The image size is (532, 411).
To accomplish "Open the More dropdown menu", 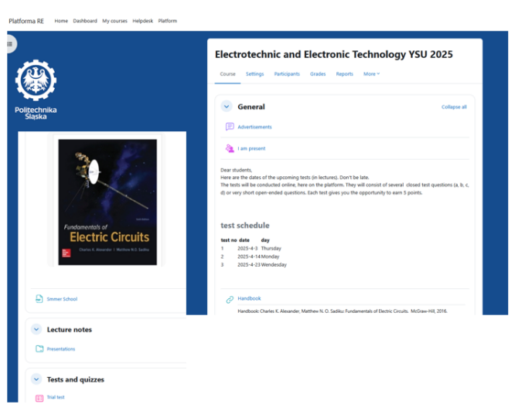I will click(371, 74).
